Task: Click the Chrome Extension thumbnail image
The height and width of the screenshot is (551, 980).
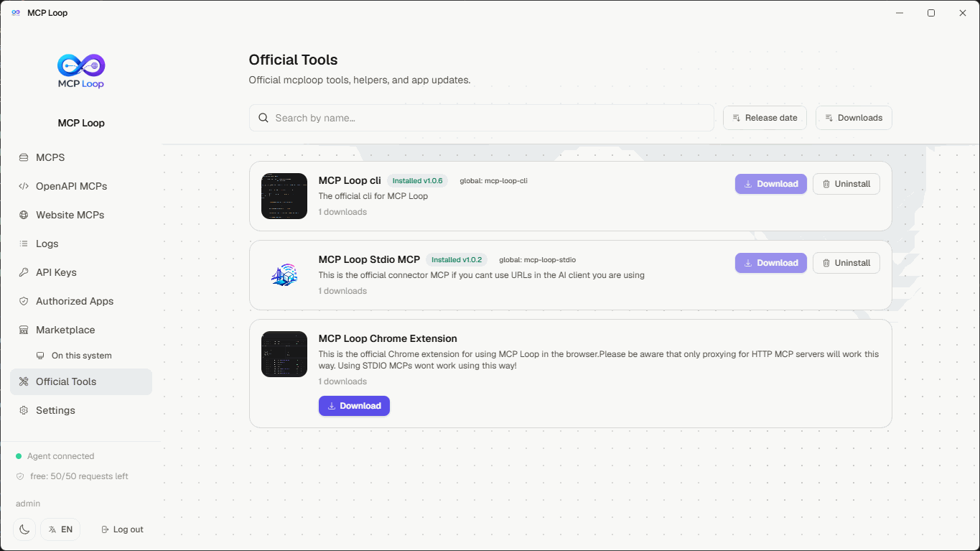Action: [x=284, y=354]
